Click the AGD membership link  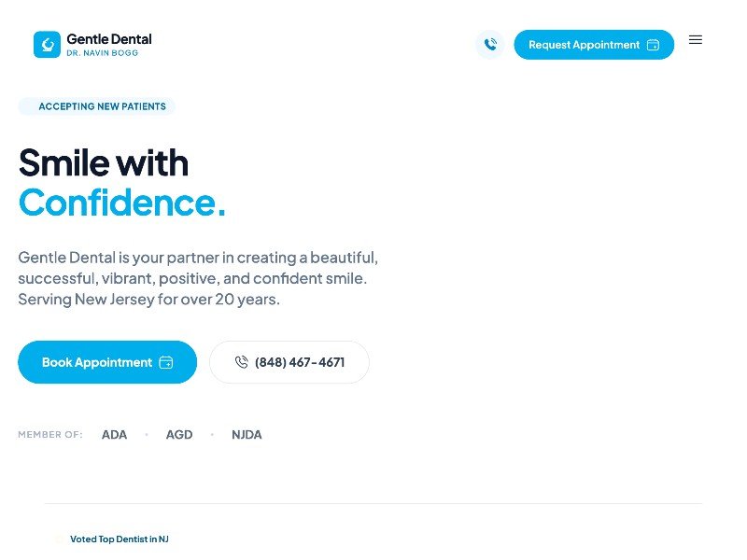pos(179,434)
